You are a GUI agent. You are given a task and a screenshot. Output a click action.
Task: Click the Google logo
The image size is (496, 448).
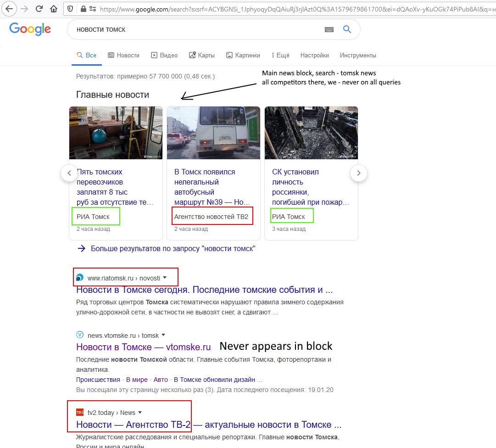[30, 29]
